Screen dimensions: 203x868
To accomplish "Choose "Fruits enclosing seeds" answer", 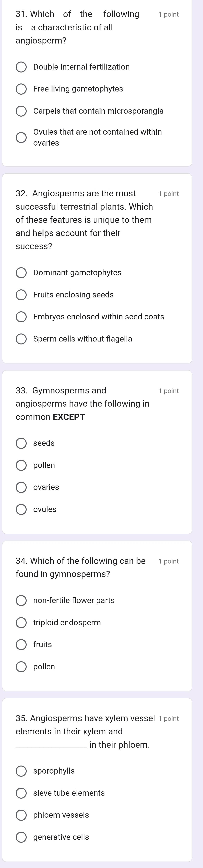I will tap(22, 294).
